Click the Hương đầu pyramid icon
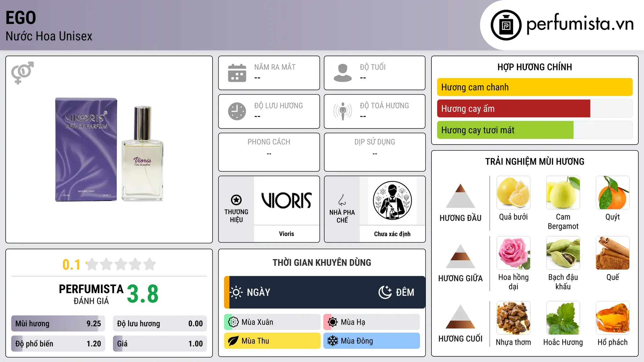The width and height of the screenshot is (644, 362). click(460, 196)
